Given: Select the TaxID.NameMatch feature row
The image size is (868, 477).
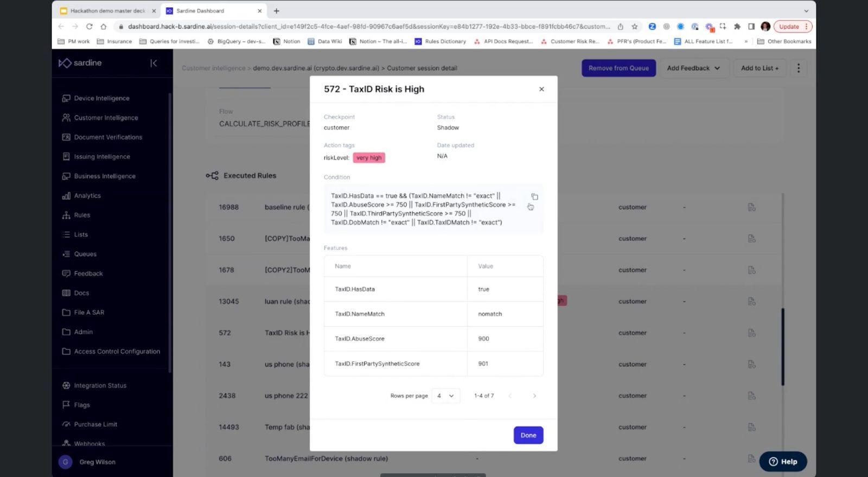Looking at the screenshot, I should tap(433, 314).
